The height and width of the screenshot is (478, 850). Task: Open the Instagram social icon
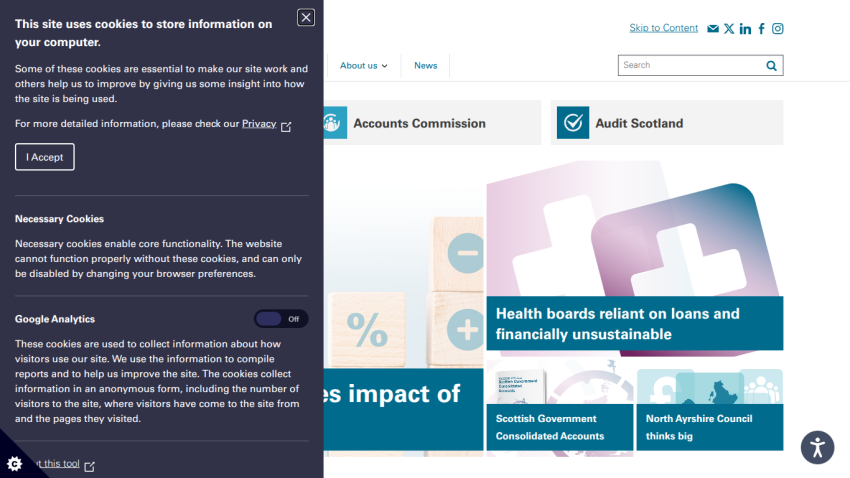tap(777, 29)
